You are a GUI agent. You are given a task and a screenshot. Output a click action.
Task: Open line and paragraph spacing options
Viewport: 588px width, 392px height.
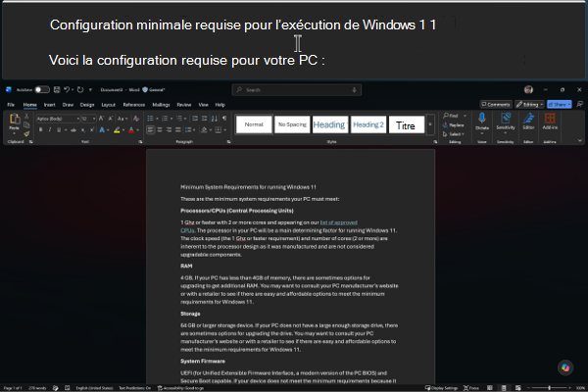point(188,129)
